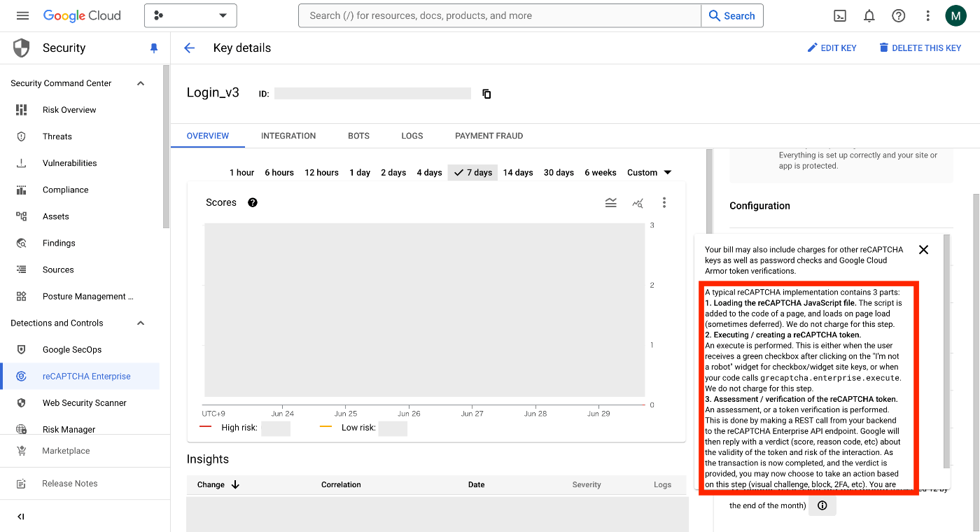Go back using the Key details arrow
980x532 pixels.
coord(189,48)
